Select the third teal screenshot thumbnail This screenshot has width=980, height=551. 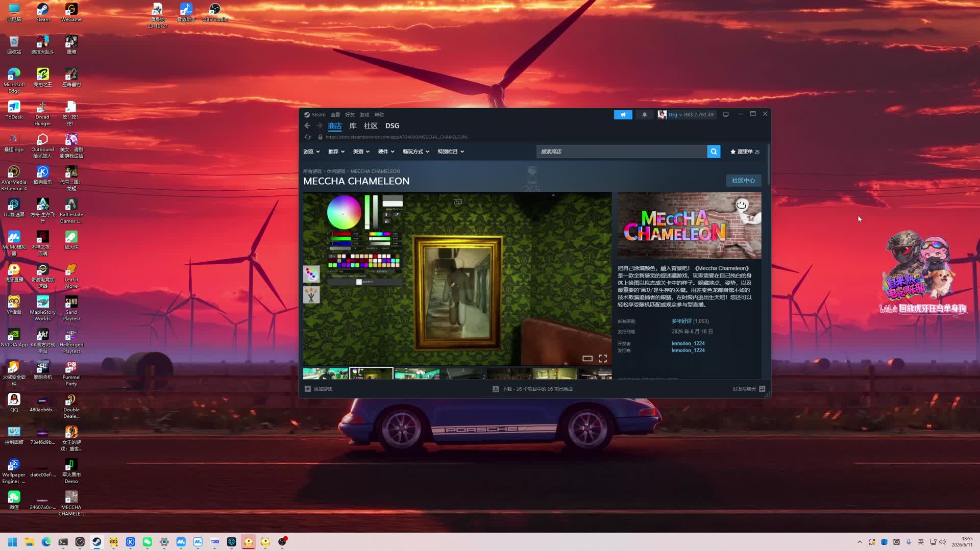tap(417, 374)
